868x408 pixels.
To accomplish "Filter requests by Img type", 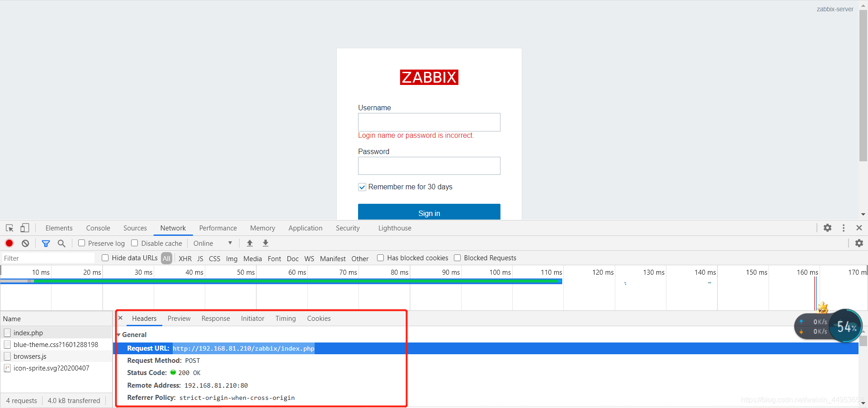I will click(x=231, y=258).
